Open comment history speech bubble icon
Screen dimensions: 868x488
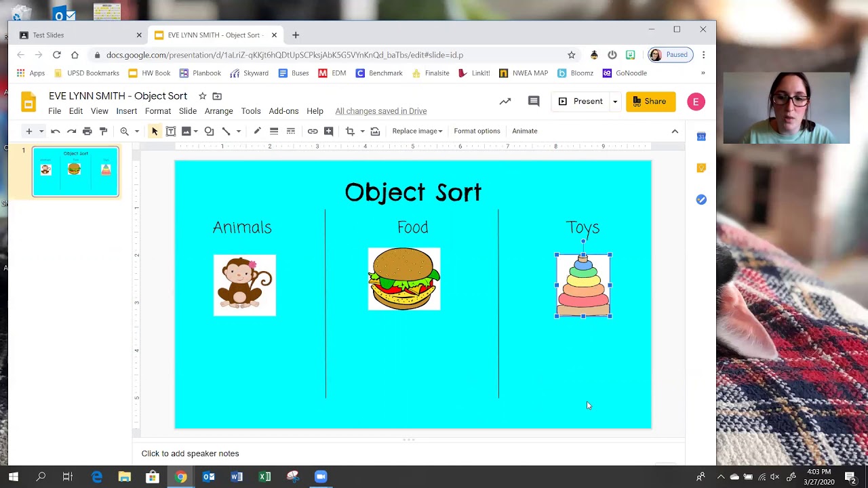coord(534,102)
